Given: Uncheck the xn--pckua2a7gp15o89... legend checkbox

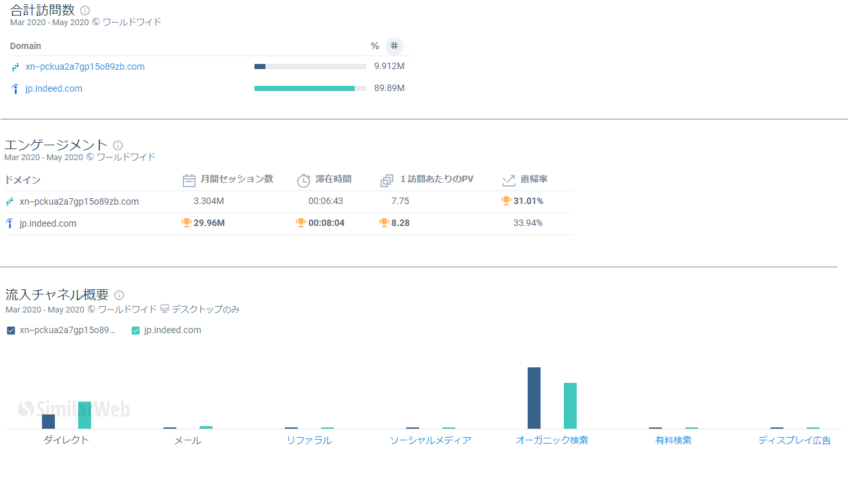Looking at the screenshot, I should (10, 331).
